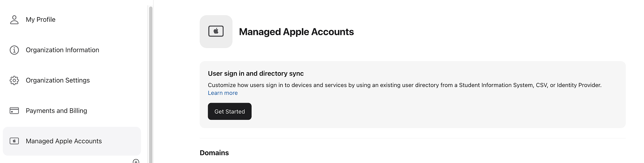Select the Managed Apple Accounts sidebar label
The image size is (644, 163).
coord(64,141)
